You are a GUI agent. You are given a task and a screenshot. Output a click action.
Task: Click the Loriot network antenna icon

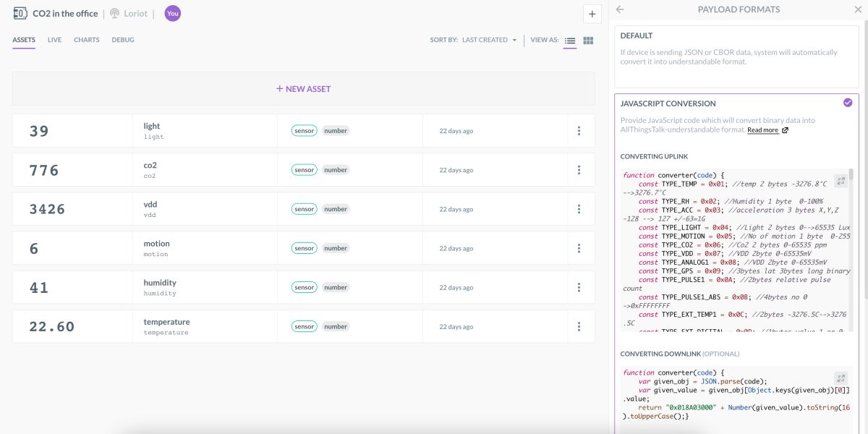click(114, 13)
